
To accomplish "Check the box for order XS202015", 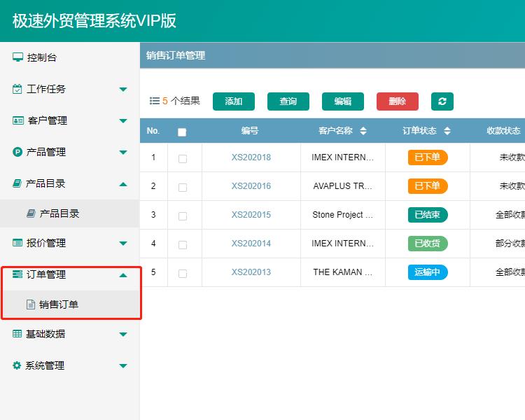I will click(183, 216).
